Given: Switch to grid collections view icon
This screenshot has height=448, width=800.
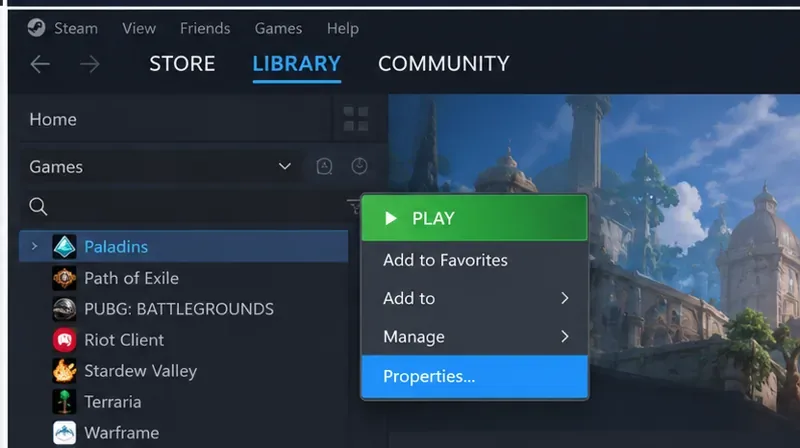Looking at the screenshot, I should 356,119.
